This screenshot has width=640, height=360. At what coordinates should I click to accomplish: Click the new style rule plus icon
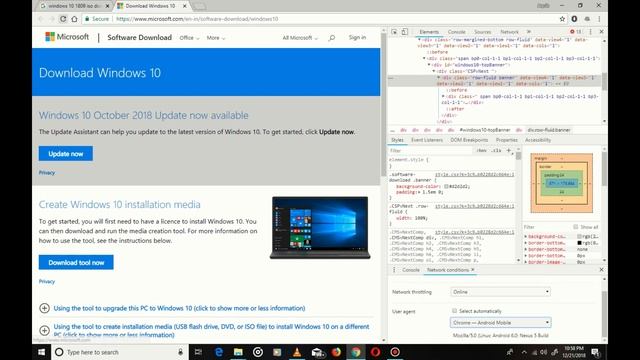[509, 150]
